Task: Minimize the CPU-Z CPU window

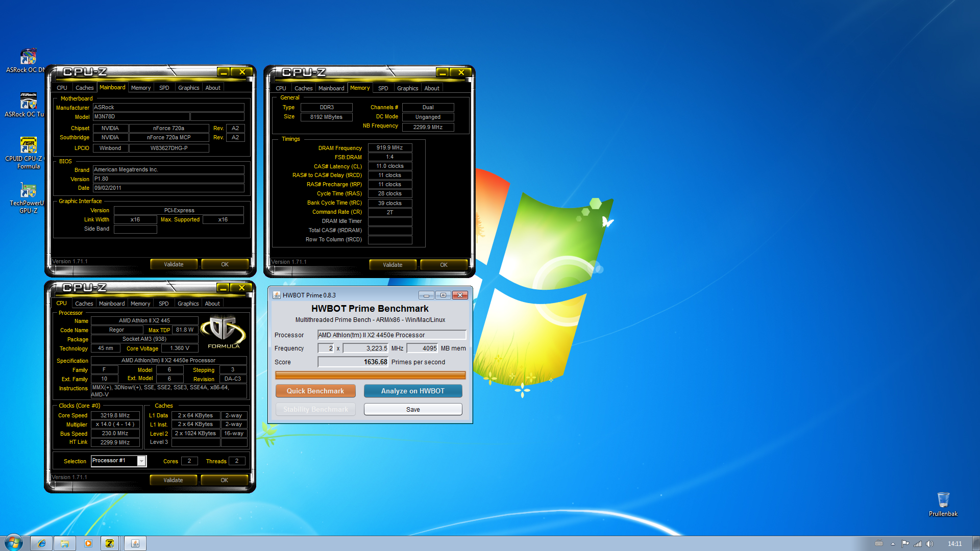Action: (223, 288)
